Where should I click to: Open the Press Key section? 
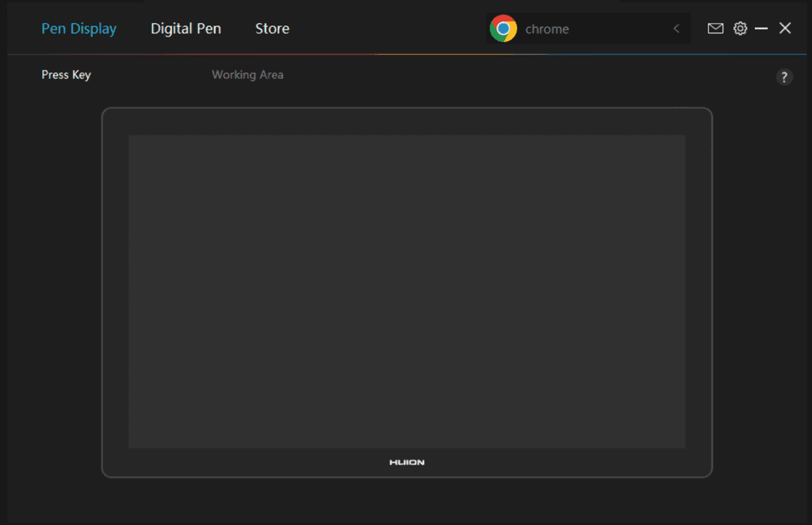click(66, 75)
